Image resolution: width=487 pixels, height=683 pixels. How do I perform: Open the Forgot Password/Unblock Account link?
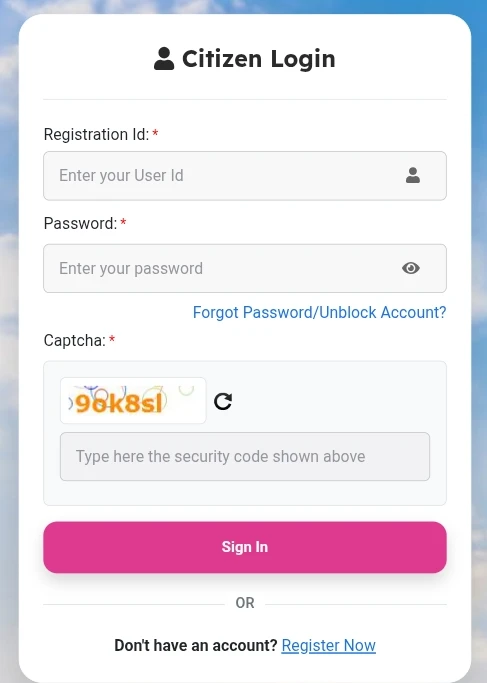click(x=320, y=312)
